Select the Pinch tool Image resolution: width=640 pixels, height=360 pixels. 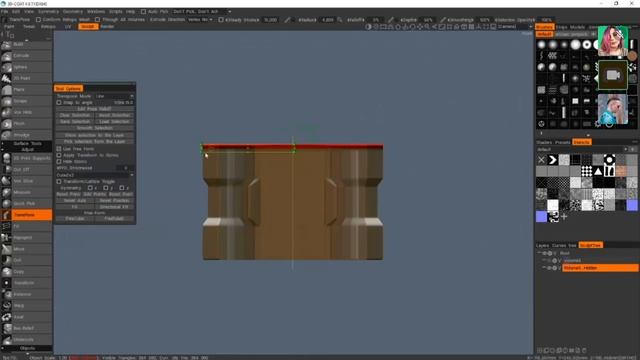[x=26, y=124]
